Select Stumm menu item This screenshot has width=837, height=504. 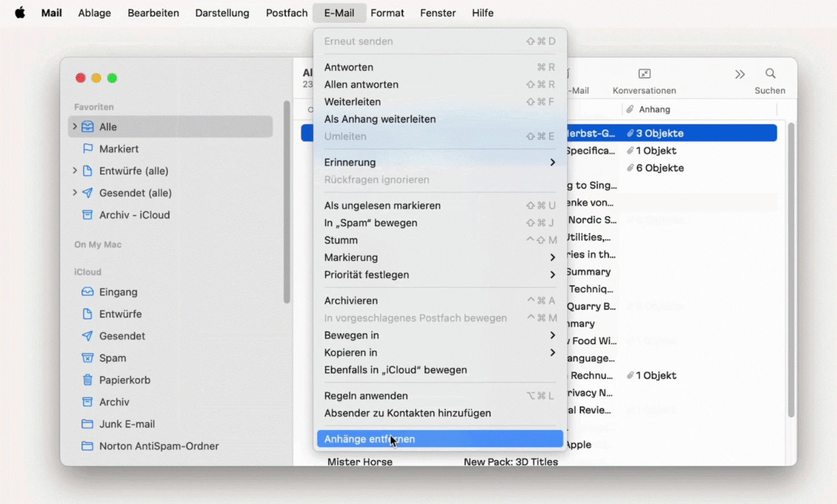[440, 240]
